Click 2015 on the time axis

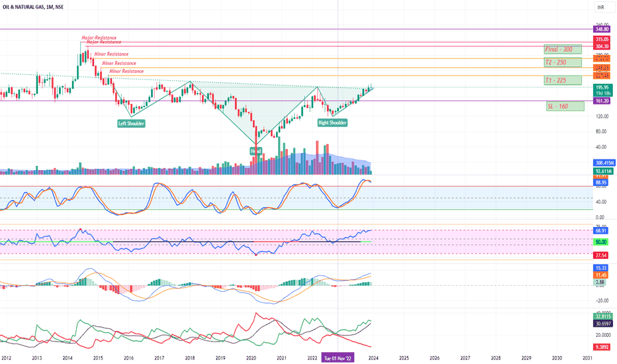98,358
